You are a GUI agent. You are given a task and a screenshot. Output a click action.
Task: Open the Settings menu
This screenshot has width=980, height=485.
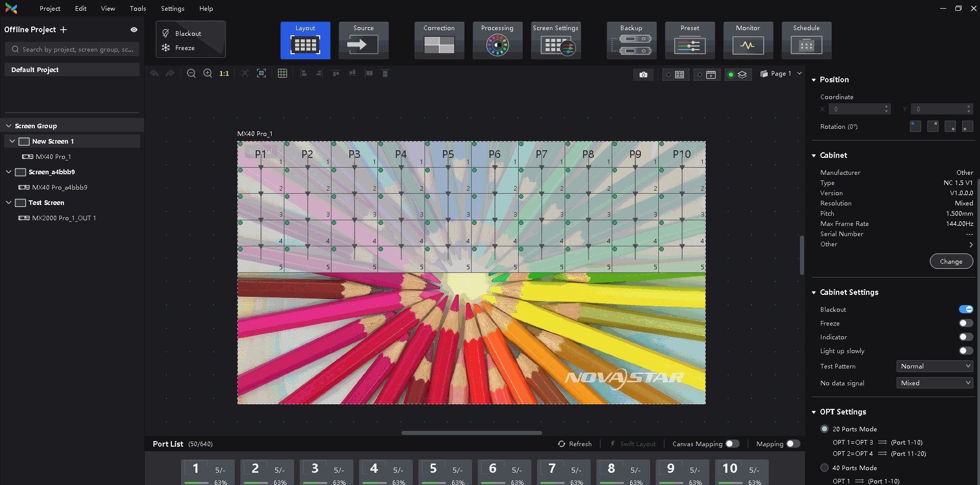pos(173,8)
